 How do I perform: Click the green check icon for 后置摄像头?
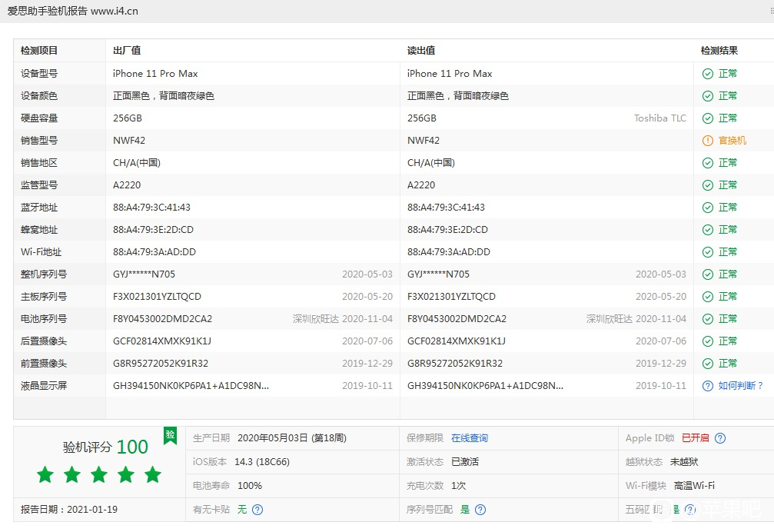[707, 341]
